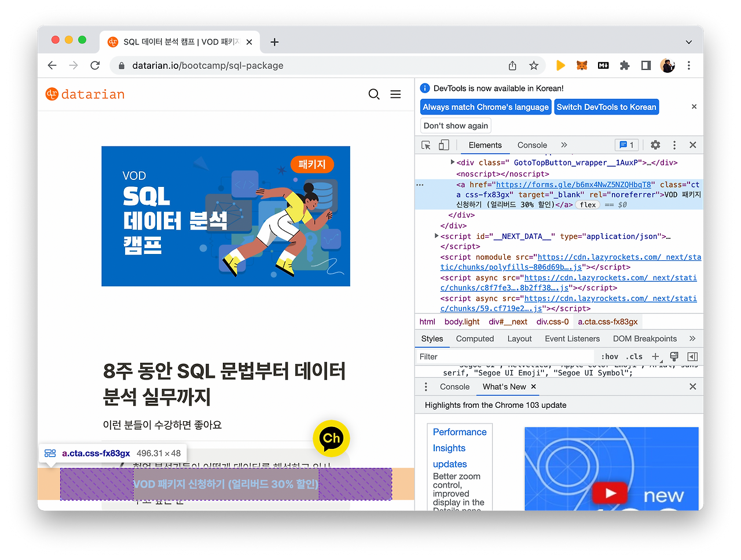741x560 pixels.
Task: Click Don't show again
Action: (456, 126)
